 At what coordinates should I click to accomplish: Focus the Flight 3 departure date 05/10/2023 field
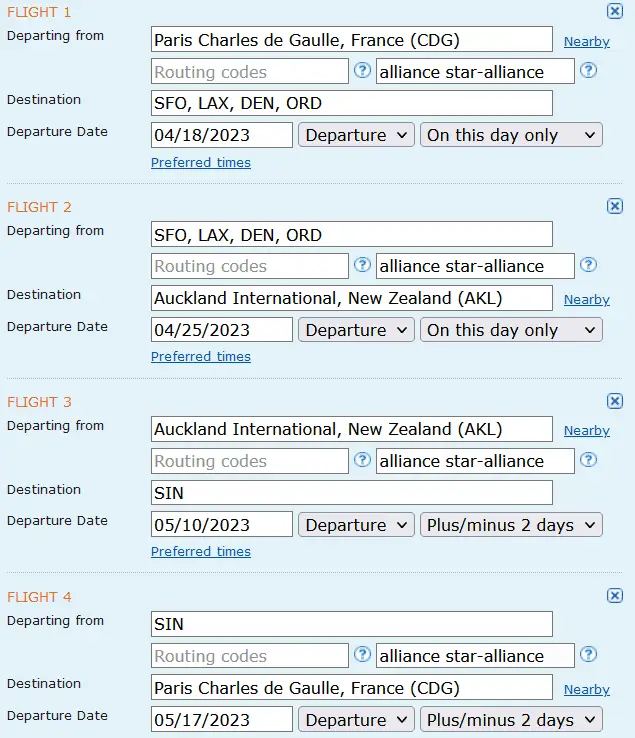[x=221, y=525]
